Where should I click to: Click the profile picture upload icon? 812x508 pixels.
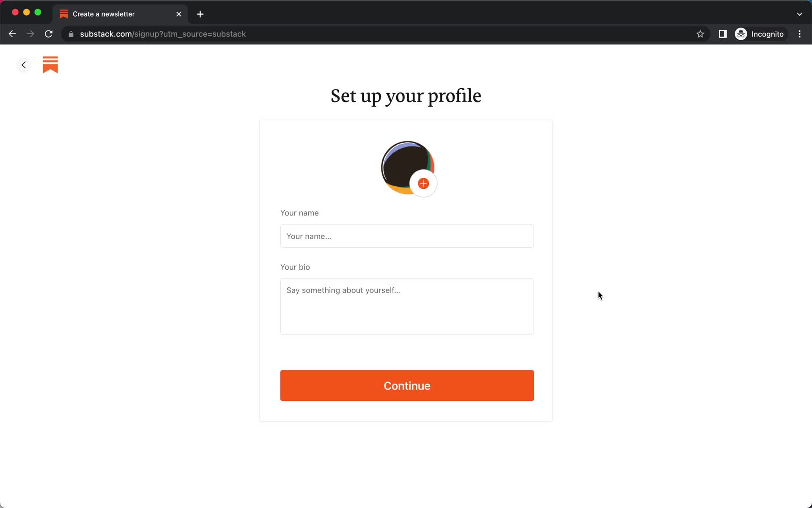point(423,184)
